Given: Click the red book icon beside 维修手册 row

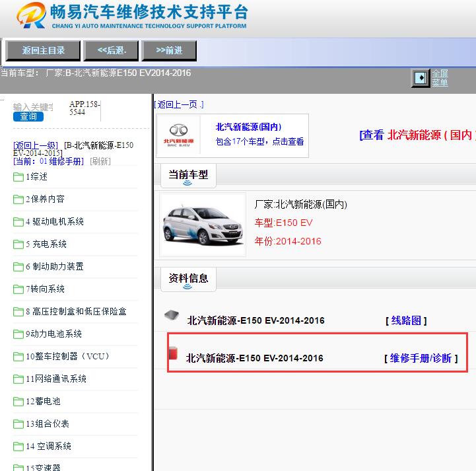Looking at the screenshot, I should (x=173, y=353).
